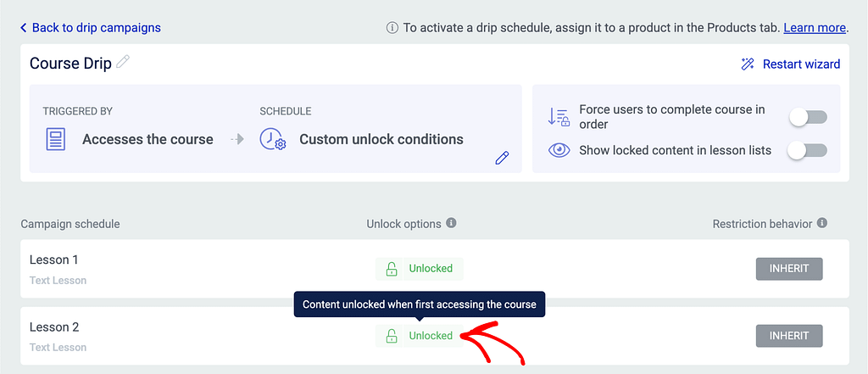Click the pencil icon beside Course Drip title
The image size is (868, 374).
pyautogui.click(x=124, y=62)
